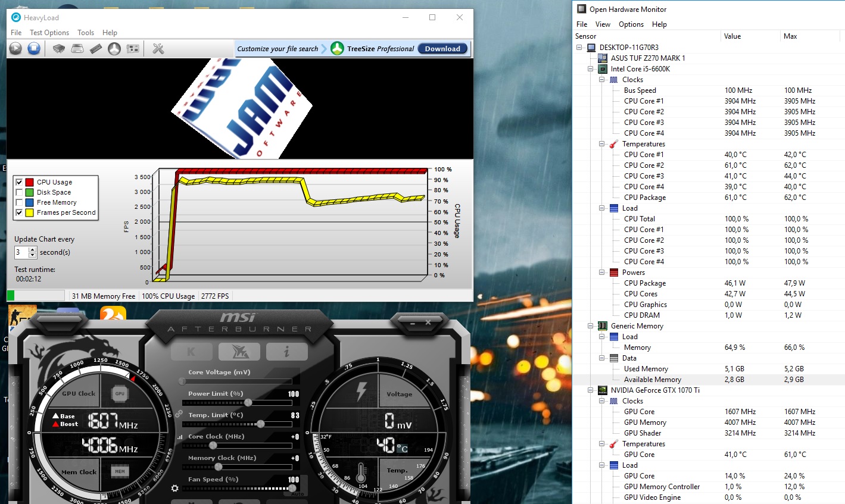Select the NVIDIA GeForce GTX 1070 Ti icon
Viewport: 845px width, 504px height.
pos(603,390)
